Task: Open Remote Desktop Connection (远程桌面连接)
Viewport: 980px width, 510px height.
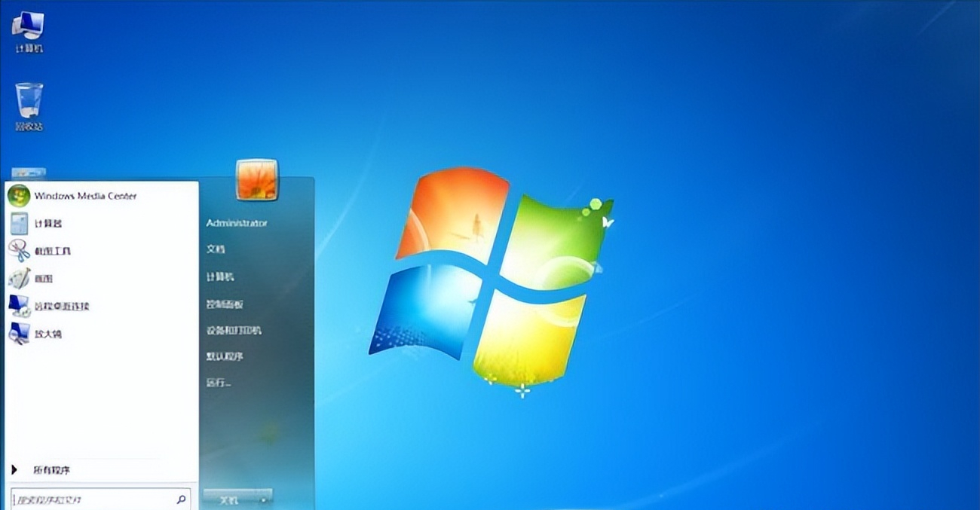Action: click(49, 307)
